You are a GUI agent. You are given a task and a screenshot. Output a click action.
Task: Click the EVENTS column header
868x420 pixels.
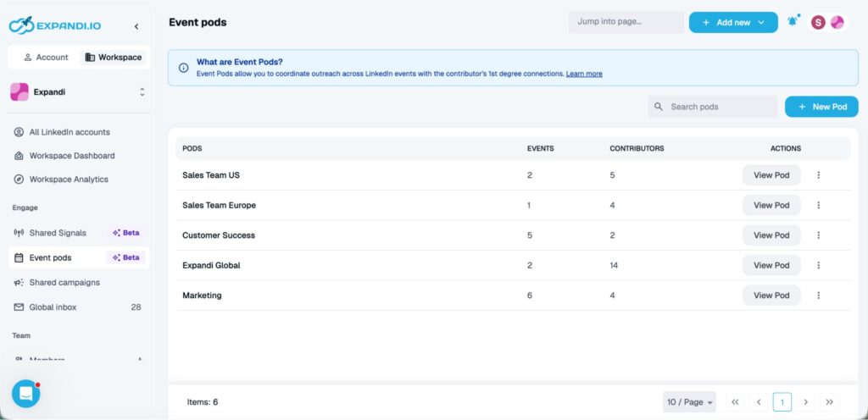[x=540, y=149]
